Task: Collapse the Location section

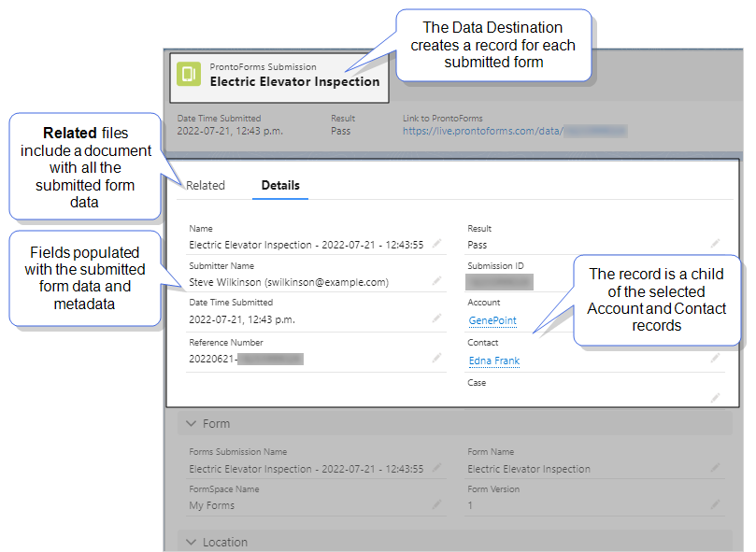Action: (192, 542)
